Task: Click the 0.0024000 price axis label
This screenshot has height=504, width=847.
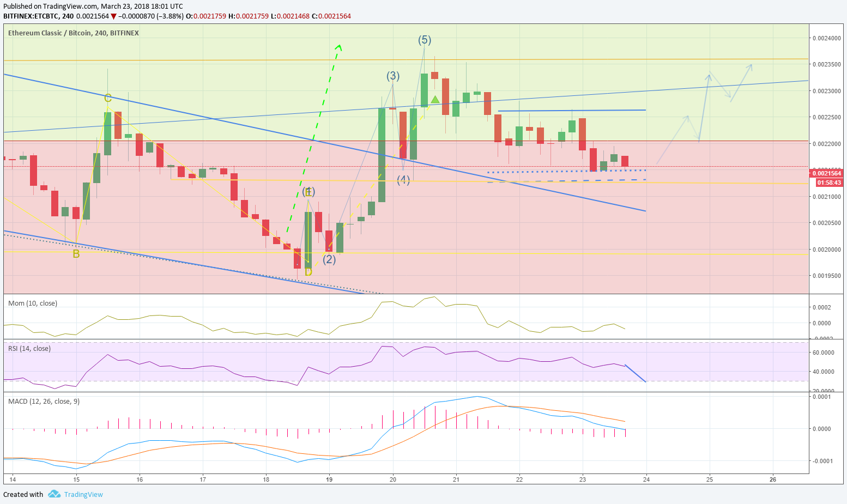Action: [x=826, y=38]
